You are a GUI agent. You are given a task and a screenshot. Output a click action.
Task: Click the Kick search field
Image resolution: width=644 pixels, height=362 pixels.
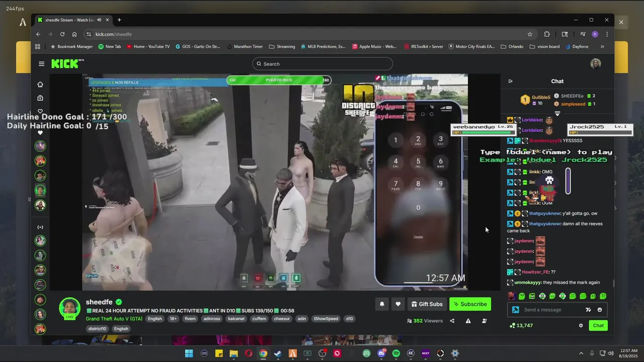[x=323, y=64]
